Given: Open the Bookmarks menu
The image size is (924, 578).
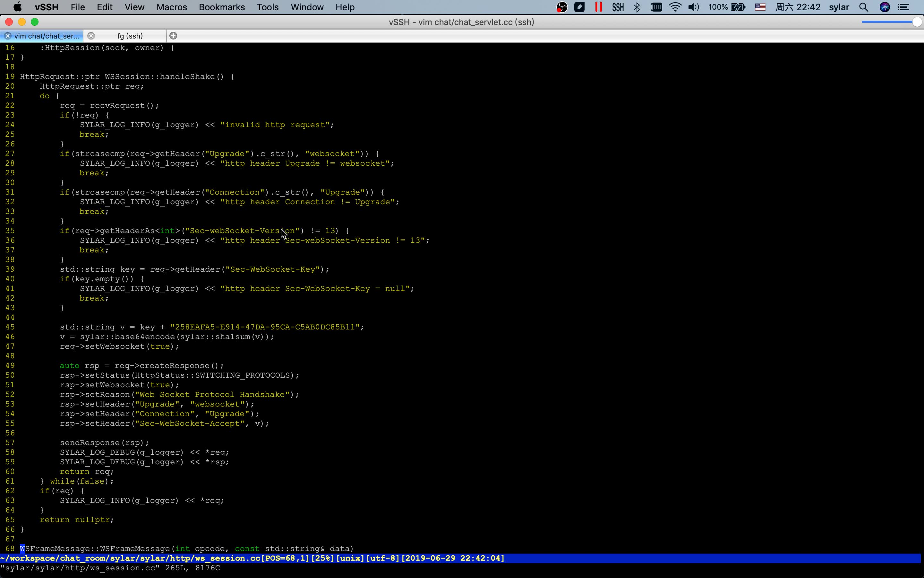Looking at the screenshot, I should [222, 7].
